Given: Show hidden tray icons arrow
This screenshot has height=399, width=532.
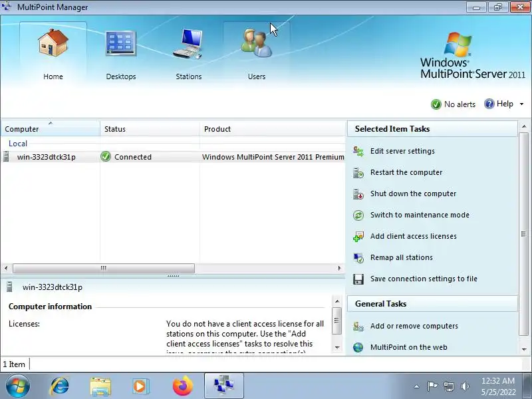Looking at the screenshot, I should tap(417, 386).
